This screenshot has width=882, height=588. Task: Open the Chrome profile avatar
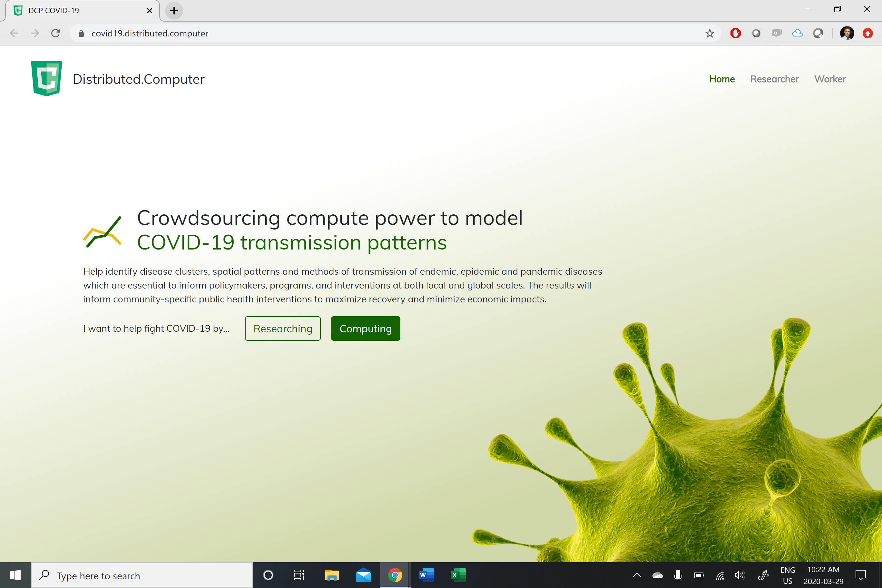point(847,34)
